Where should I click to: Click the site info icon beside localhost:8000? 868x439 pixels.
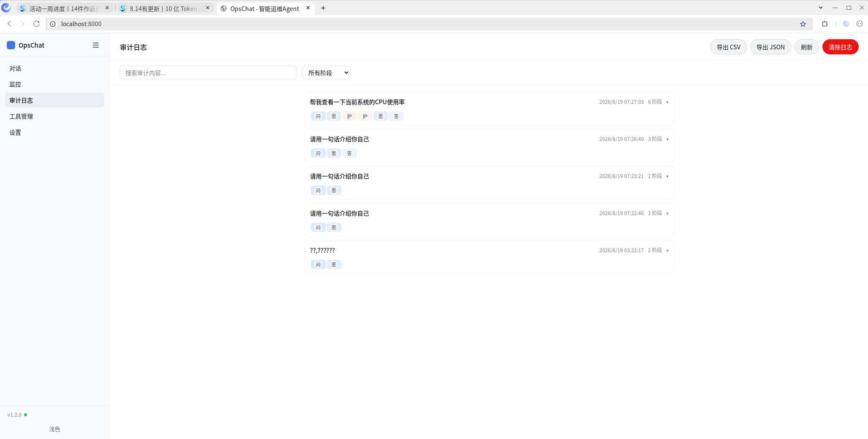(x=53, y=24)
